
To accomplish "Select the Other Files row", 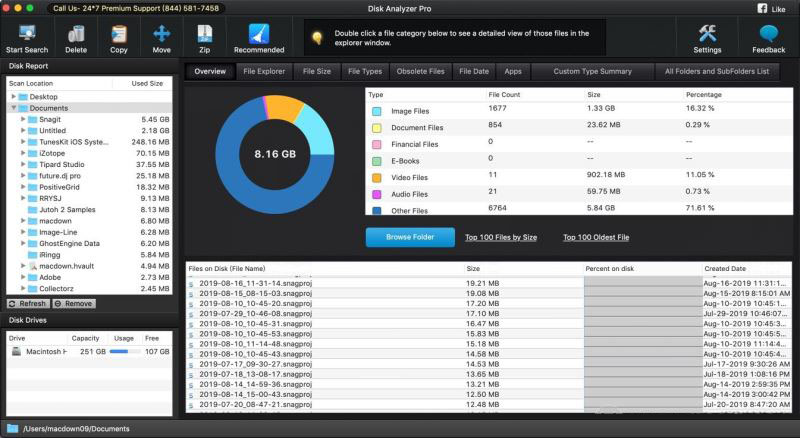I will coord(579,209).
